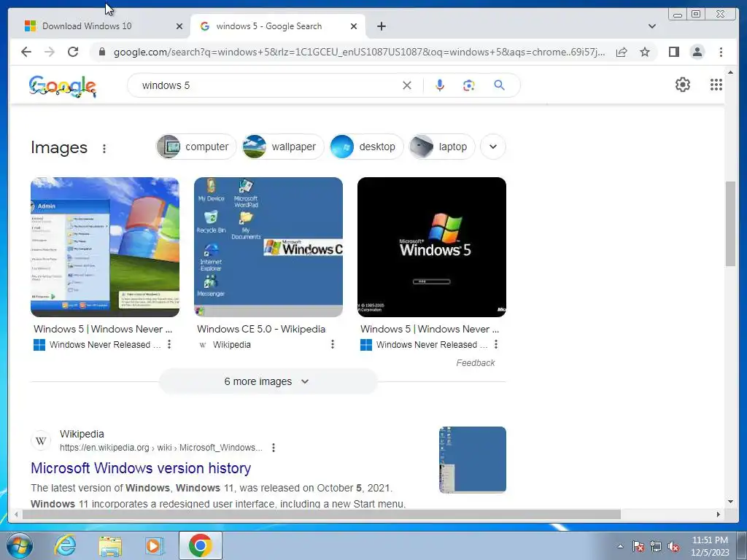Click the en.wikipedia.org breadcrumb URL
The image size is (747, 560).
161,448
